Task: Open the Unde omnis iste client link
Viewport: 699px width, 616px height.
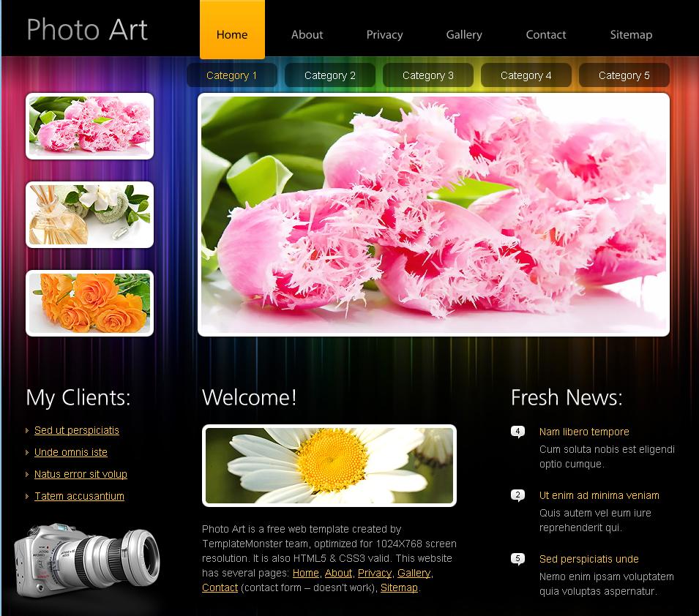Action: coord(71,452)
